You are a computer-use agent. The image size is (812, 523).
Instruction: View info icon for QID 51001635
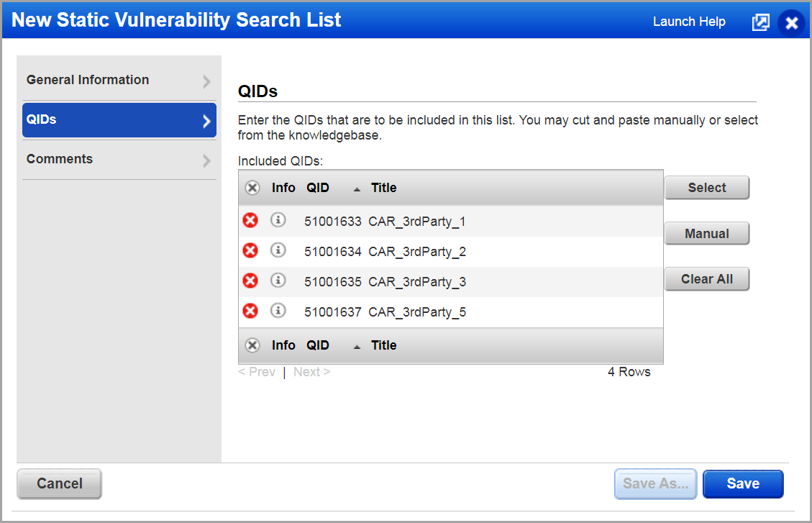278,281
